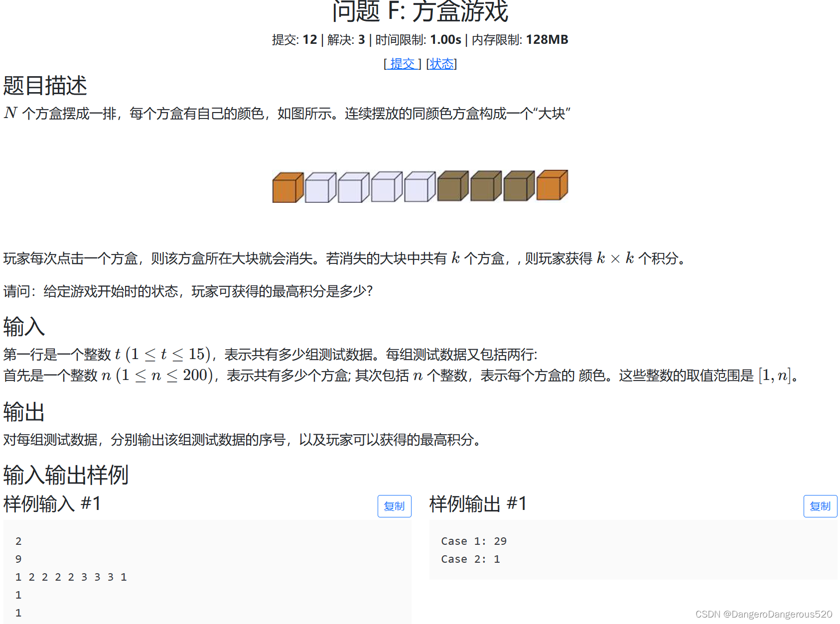Viewport: 840px width, 624px height.
Task: Click the 时间限制 1.00s text
Action: coord(418,39)
